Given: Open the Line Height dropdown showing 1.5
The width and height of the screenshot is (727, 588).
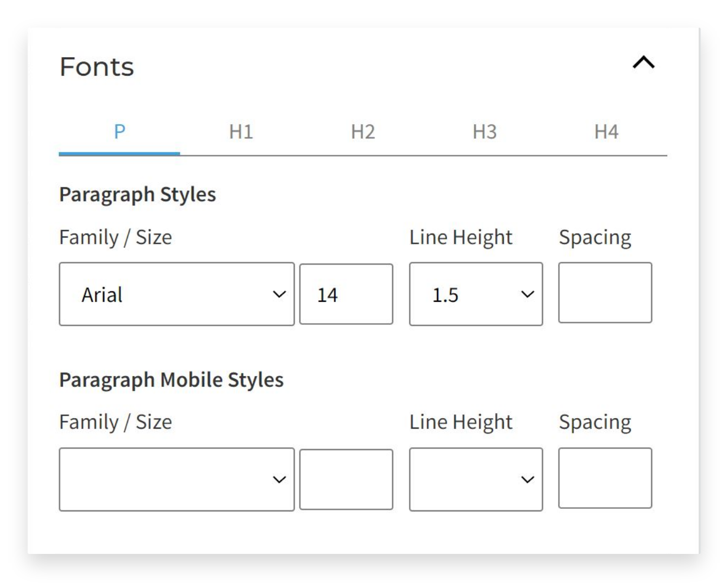Looking at the screenshot, I should tap(475, 294).
